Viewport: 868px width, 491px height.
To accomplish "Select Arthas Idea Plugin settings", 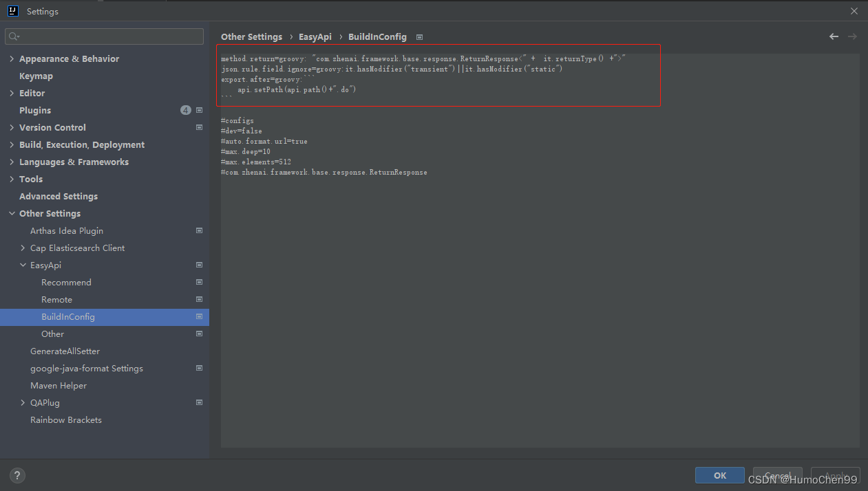I will point(67,230).
